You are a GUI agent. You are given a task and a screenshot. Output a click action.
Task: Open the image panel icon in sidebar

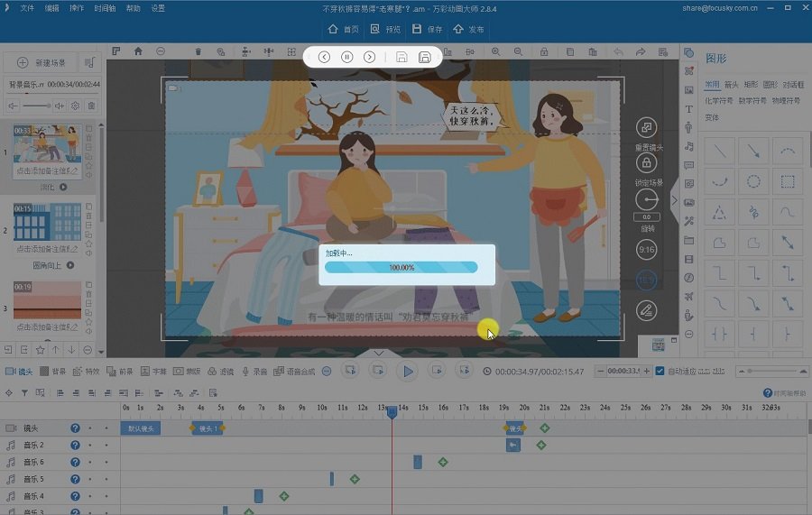[688, 90]
